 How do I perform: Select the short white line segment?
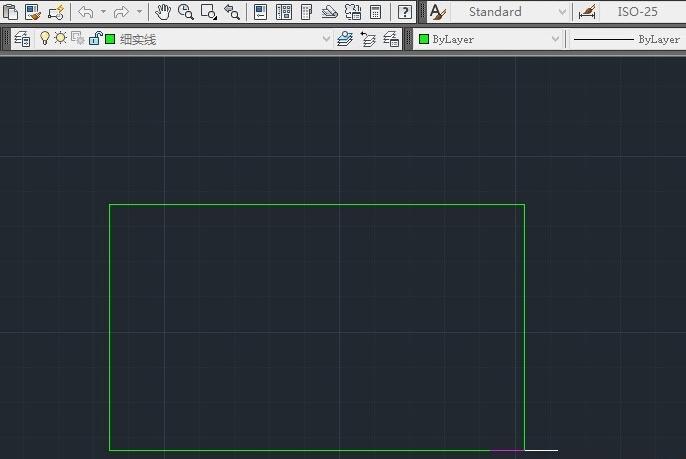click(541, 450)
